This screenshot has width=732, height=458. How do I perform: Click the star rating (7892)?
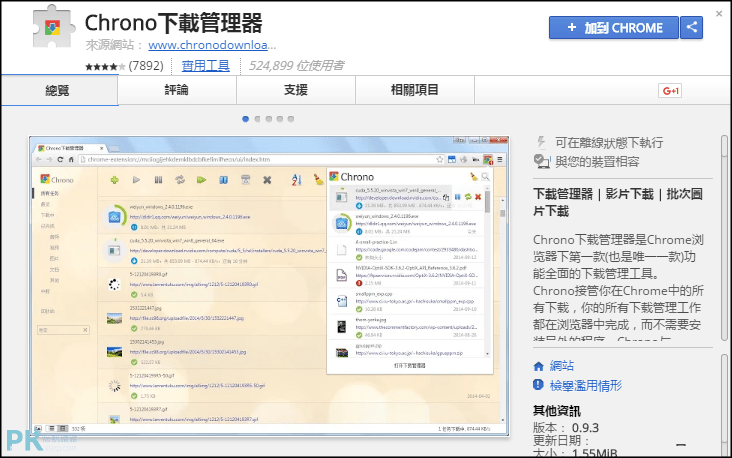[124, 66]
